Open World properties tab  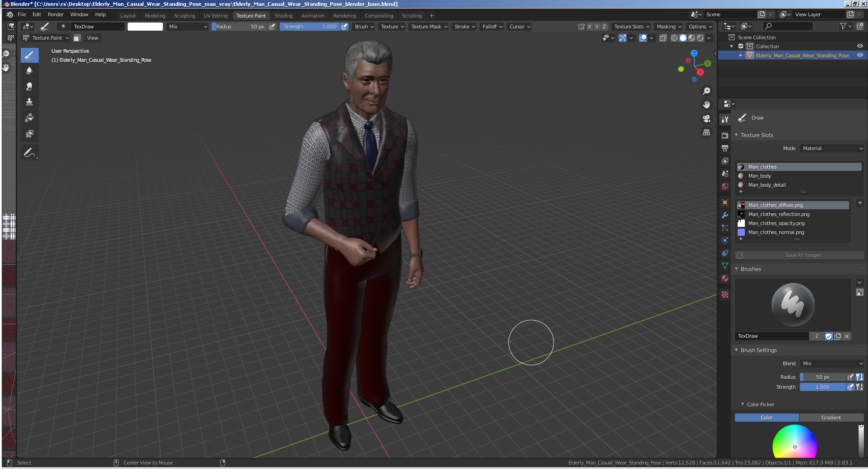(x=725, y=186)
